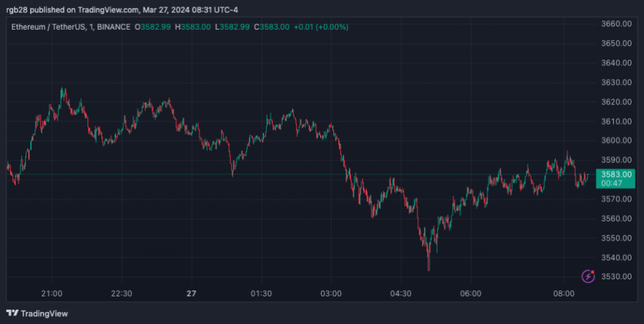Click the 3600.00 price scale label
644x324 pixels.
(x=616, y=141)
